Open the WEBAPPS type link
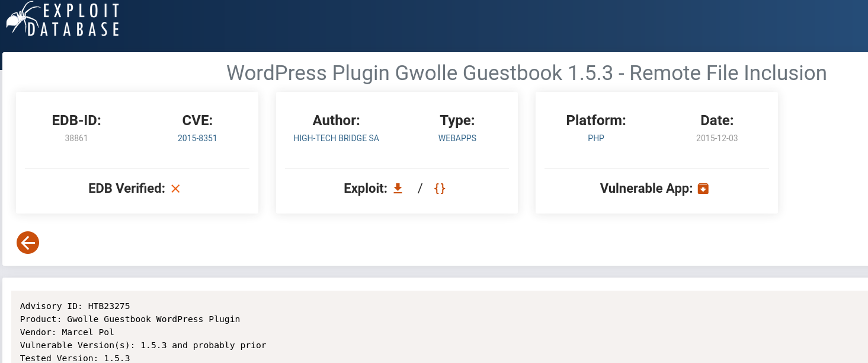Viewport: 868px width, 363px height. 457,138
